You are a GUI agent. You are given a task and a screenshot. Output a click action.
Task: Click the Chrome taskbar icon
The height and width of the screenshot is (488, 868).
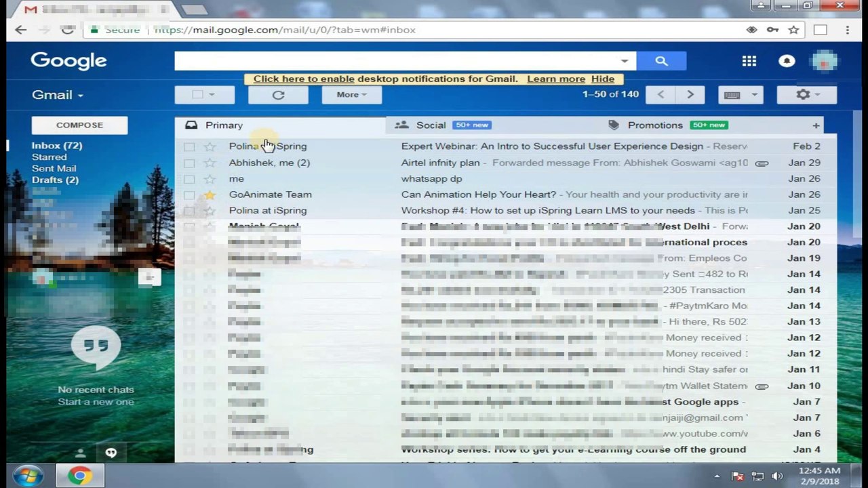pyautogui.click(x=79, y=476)
